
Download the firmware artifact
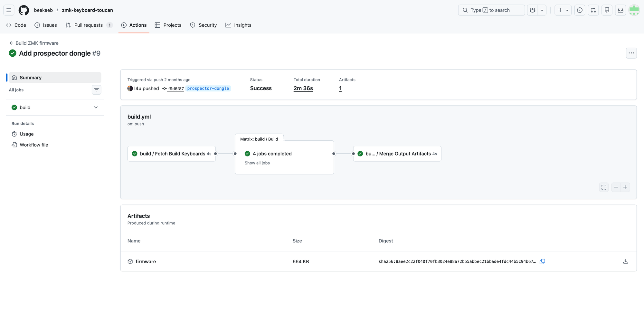625,261
